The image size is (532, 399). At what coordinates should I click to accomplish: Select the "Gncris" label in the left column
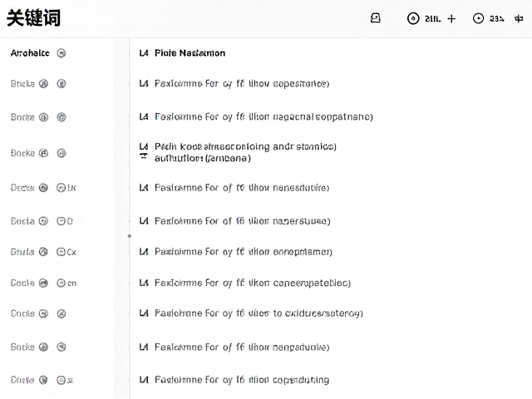22,313
